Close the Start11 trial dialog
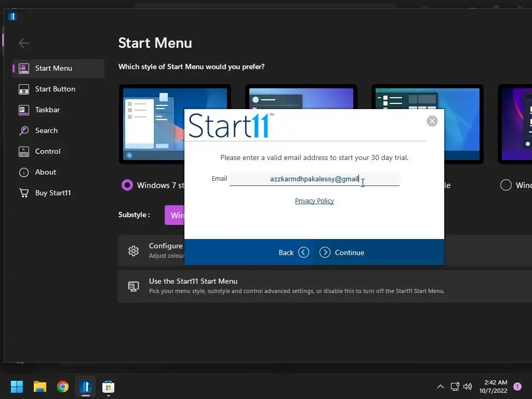The image size is (532, 399). [432, 121]
